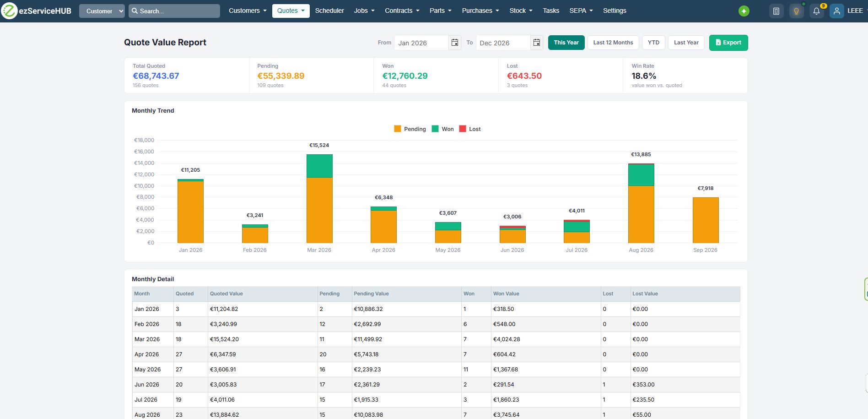This screenshot has width=868, height=419.
Task: Expand the Customer search type dropdown
Action: point(102,11)
